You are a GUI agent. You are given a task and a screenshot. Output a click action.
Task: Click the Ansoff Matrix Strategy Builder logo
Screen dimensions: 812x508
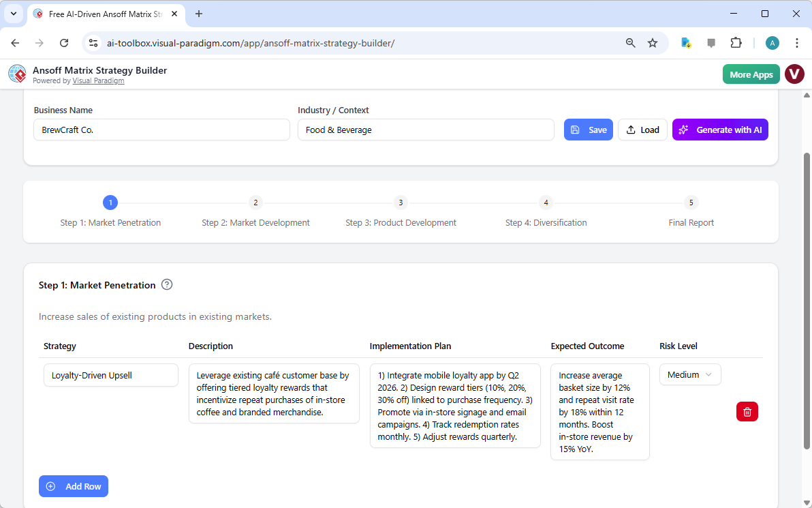pyautogui.click(x=17, y=74)
